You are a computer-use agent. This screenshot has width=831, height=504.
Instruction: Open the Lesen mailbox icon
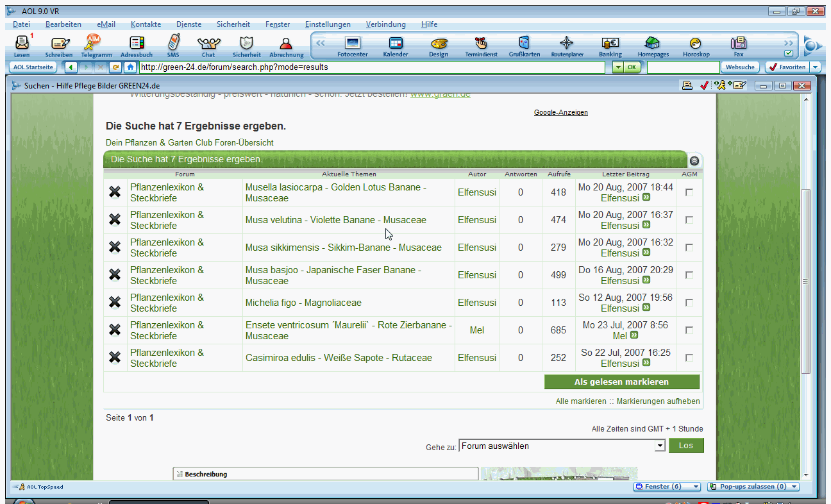(x=22, y=44)
